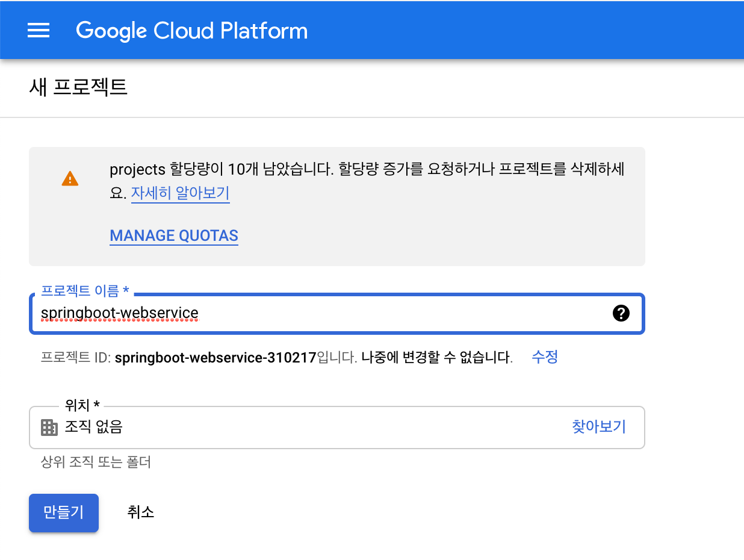The height and width of the screenshot is (560, 744).
Task: Click the 만들기 create button
Action: click(64, 512)
